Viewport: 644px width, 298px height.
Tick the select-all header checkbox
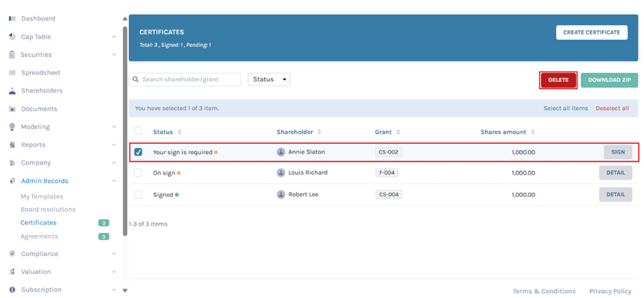(x=139, y=132)
